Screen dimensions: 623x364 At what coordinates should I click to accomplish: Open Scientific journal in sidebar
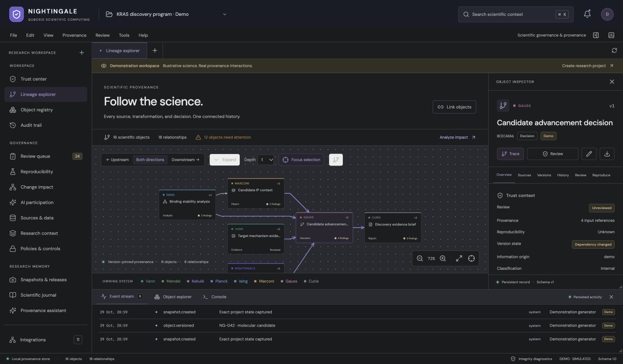(46, 295)
